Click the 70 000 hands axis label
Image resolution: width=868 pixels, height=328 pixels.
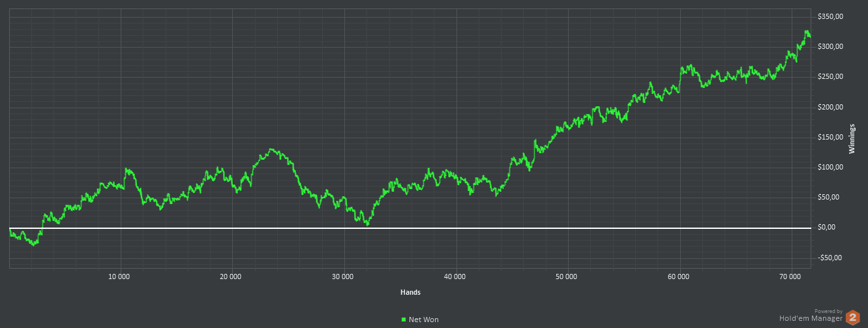[x=790, y=276]
